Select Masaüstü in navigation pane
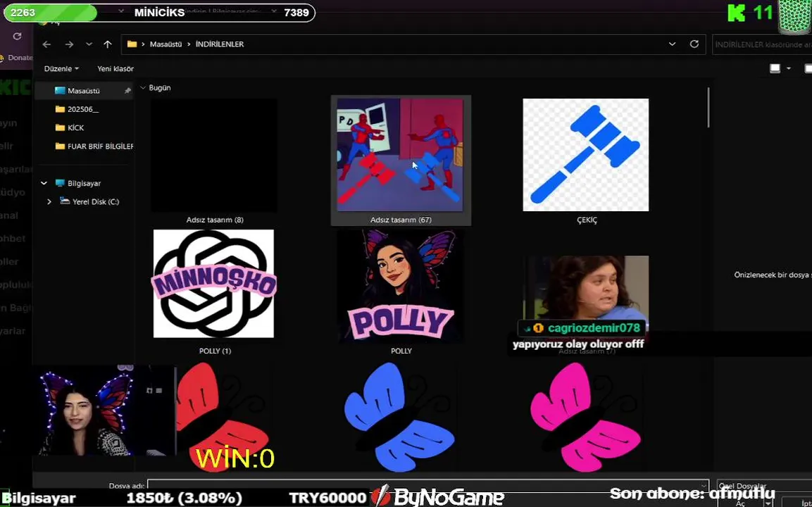 click(83, 91)
